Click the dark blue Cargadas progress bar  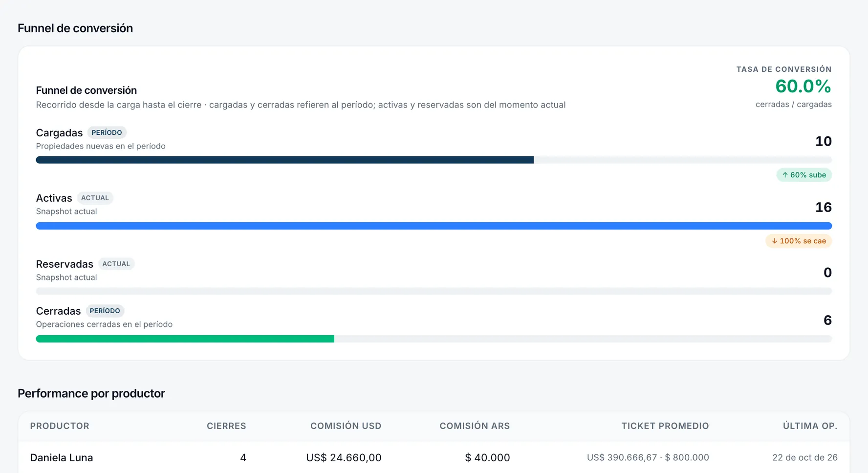tap(284, 160)
